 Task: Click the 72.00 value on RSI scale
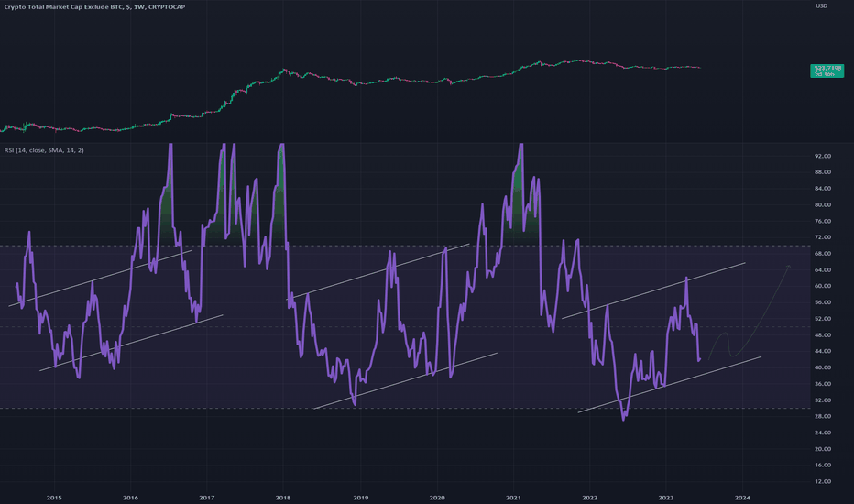pos(823,237)
